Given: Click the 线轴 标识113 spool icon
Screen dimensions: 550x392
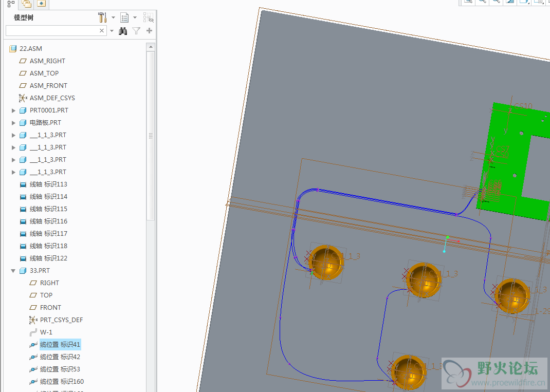Looking at the screenshot, I should tap(23, 184).
